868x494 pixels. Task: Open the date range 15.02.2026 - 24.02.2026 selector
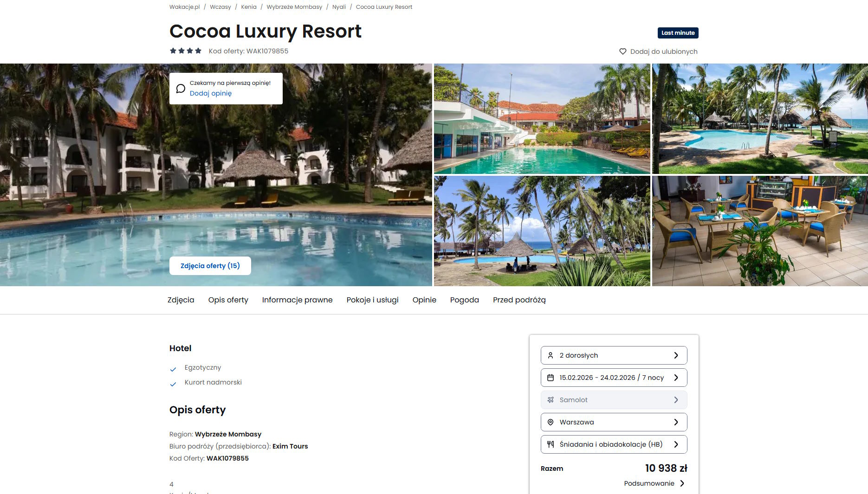coord(614,378)
